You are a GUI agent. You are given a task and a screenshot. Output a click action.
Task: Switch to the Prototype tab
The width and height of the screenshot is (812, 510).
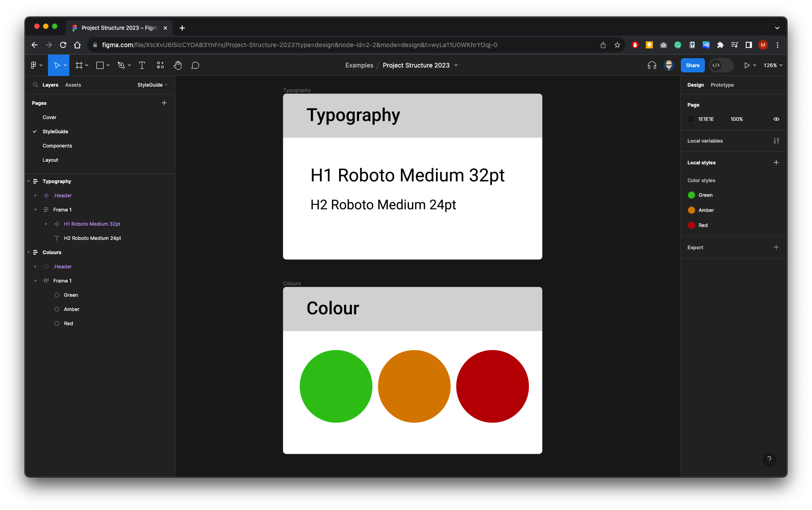click(722, 85)
